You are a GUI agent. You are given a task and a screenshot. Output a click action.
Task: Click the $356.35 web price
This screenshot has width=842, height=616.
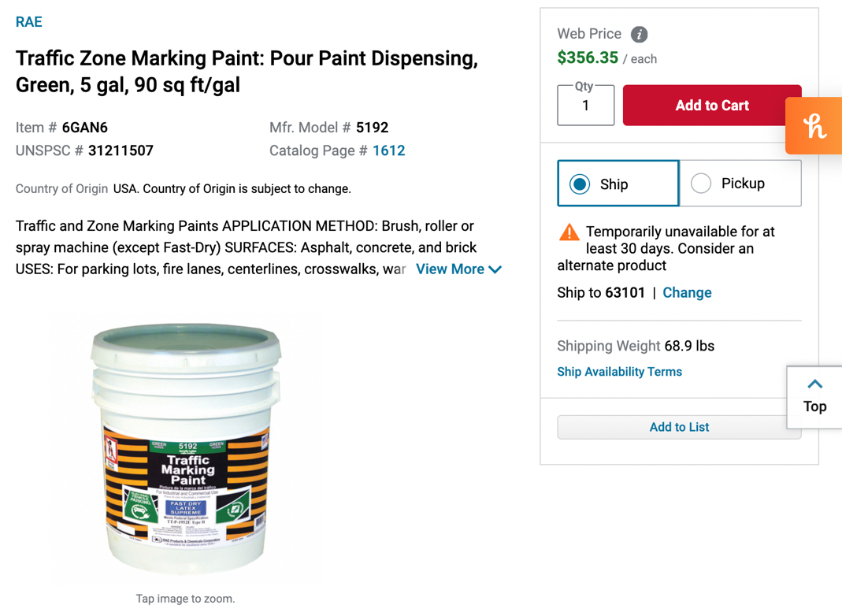click(588, 58)
